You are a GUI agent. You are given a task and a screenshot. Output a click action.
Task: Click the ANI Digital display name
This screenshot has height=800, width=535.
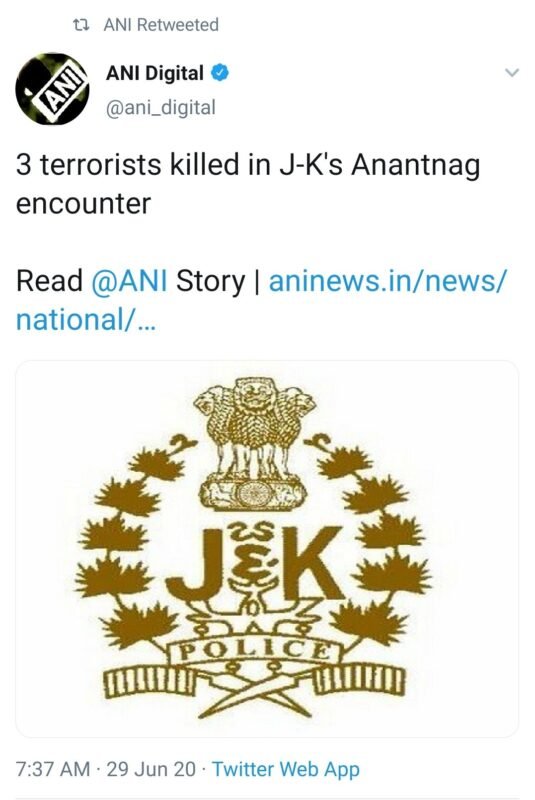click(x=155, y=73)
